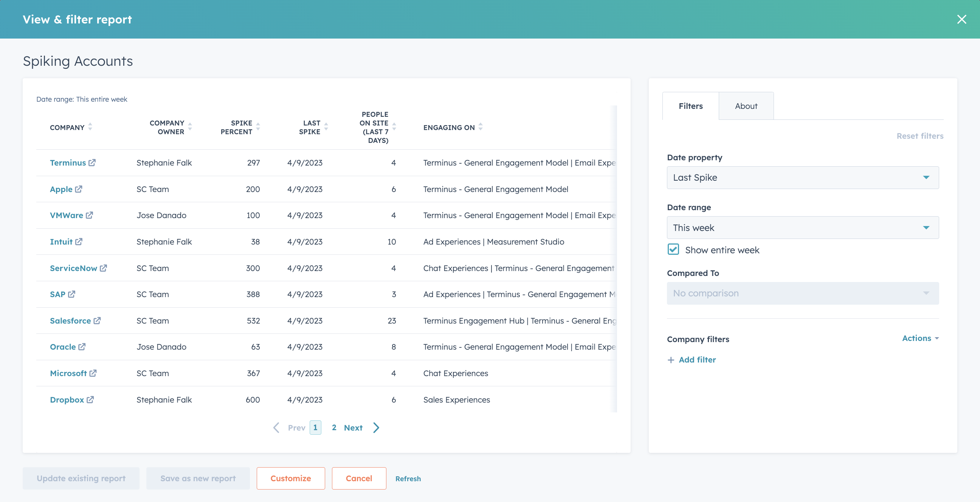
Task: Click Save as new report button
Action: [x=198, y=479]
